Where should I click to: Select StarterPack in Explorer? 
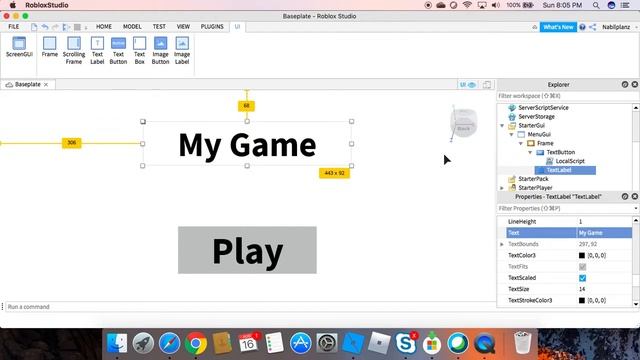point(533,179)
